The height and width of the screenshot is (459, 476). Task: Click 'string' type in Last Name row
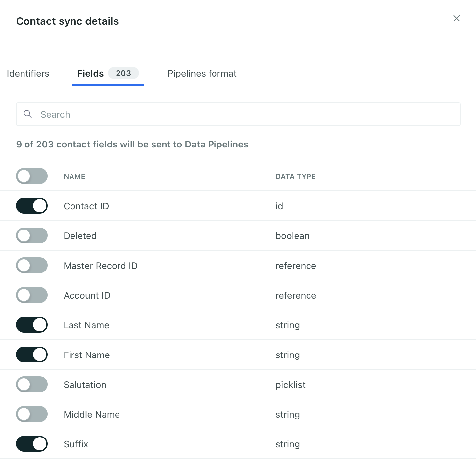[x=287, y=325]
